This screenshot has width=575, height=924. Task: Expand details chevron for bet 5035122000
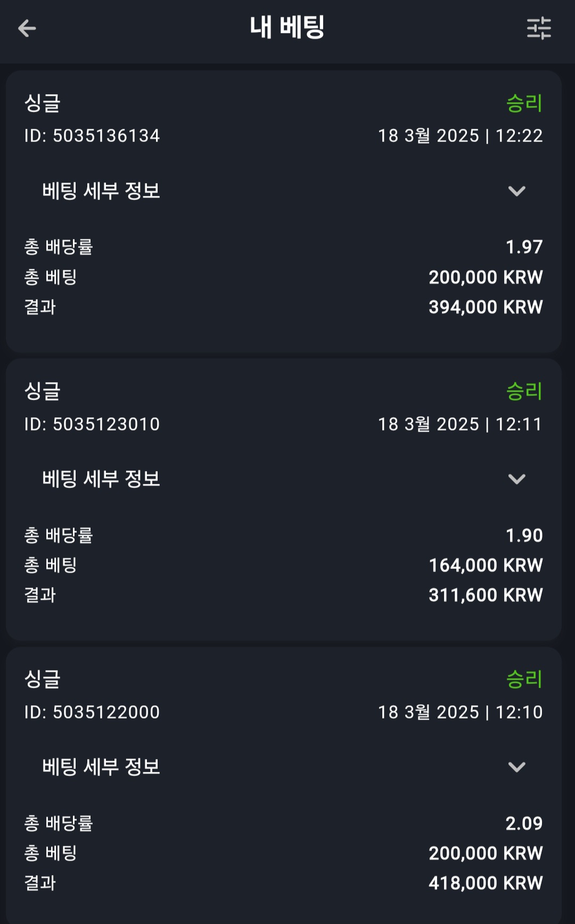click(x=516, y=767)
